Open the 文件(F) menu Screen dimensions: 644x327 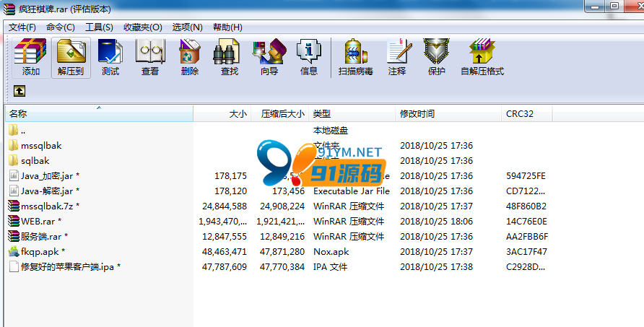pos(22,27)
